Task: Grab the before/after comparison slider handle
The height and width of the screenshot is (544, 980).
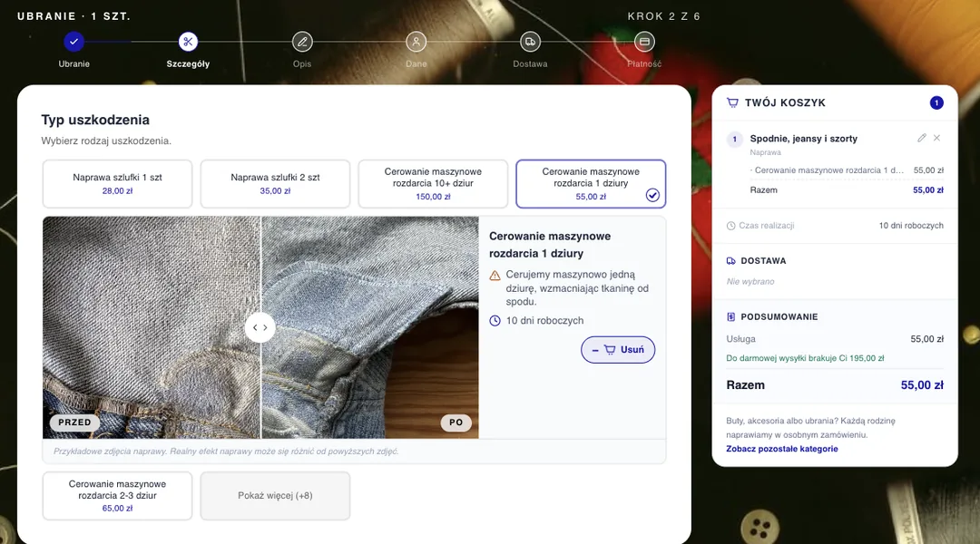Action: coord(260,327)
